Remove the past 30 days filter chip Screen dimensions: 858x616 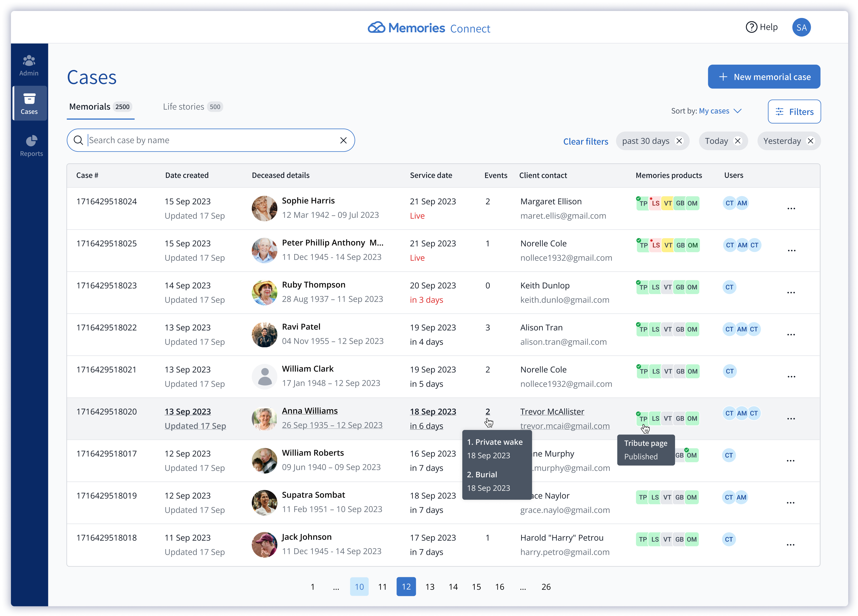(x=679, y=141)
